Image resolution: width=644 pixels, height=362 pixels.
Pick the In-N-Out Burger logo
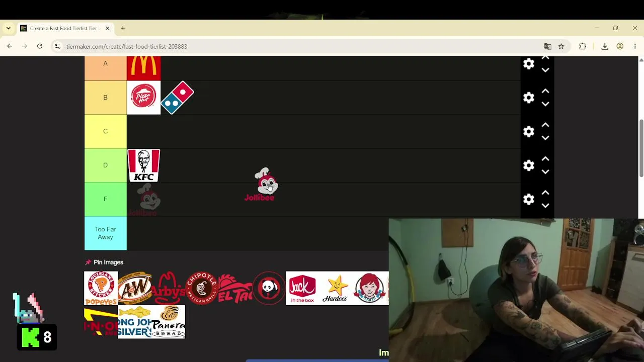tap(101, 322)
